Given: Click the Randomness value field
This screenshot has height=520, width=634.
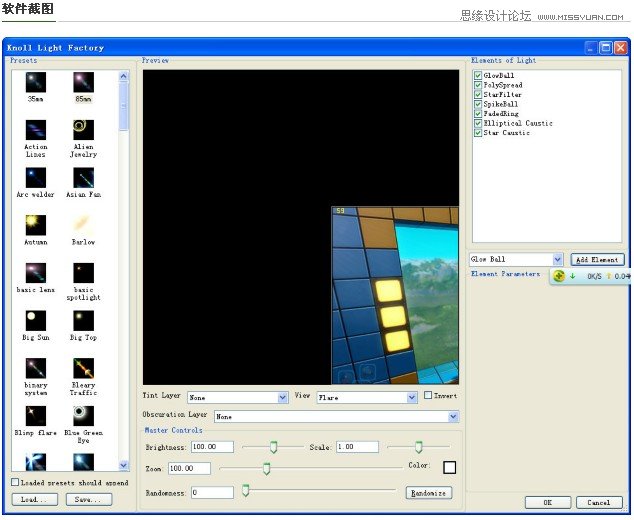Looking at the screenshot, I should [212, 493].
